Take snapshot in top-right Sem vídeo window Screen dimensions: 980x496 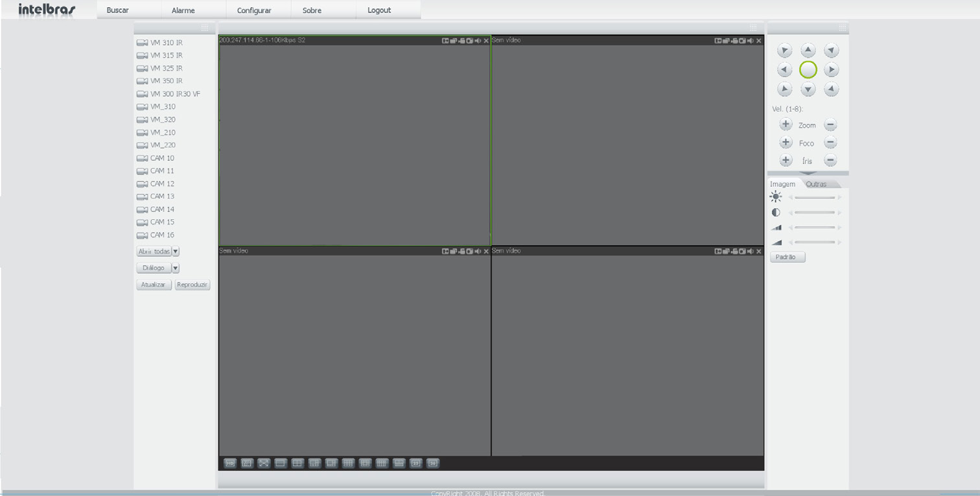tap(742, 41)
